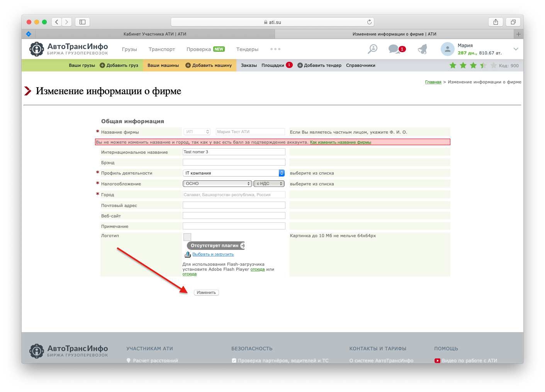545x392 pixels.
Task: Click the Примечание field
Action: pyautogui.click(x=234, y=226)
